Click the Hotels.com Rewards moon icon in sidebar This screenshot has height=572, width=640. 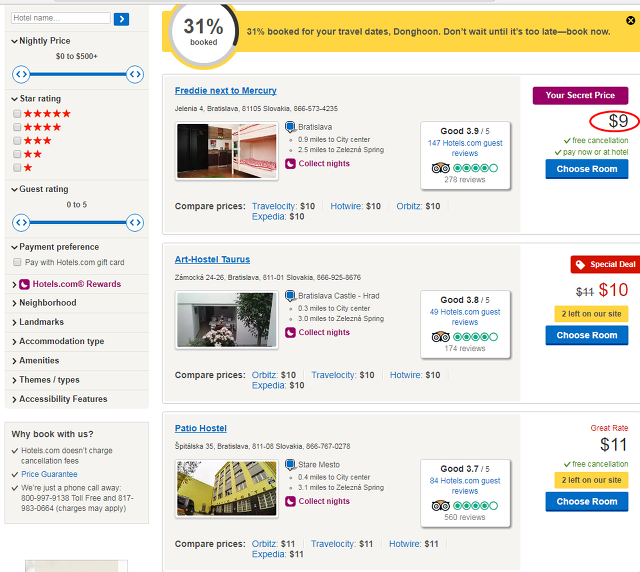[x=24, y=284]
